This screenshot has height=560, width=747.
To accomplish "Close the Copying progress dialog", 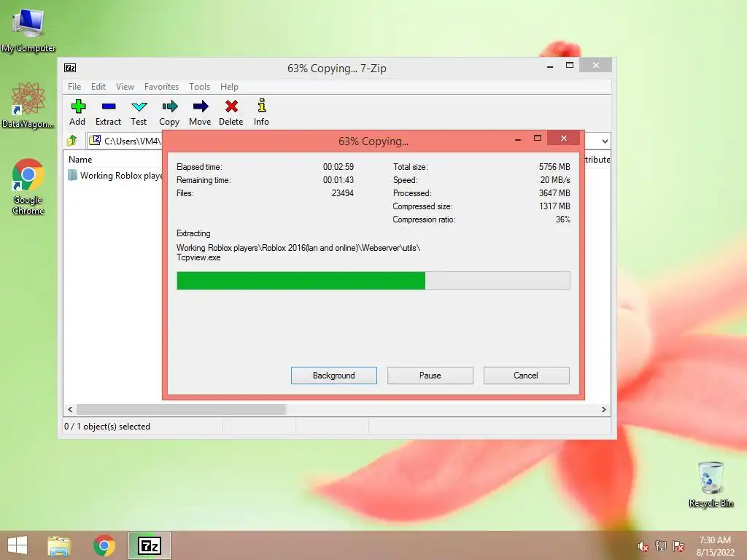I will click(x=564, y=139).
